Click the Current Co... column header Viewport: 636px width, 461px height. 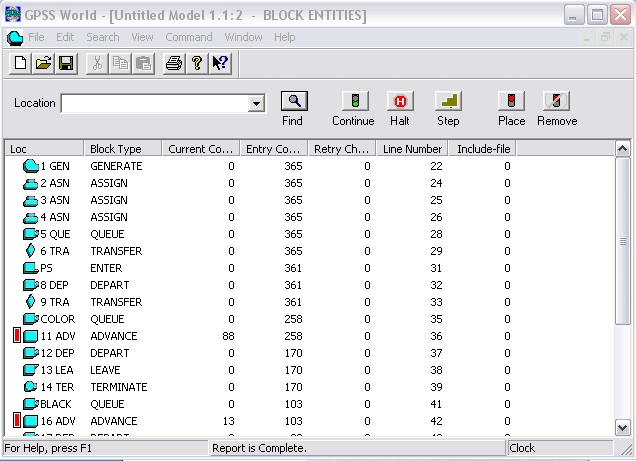[x=201, y=149]
